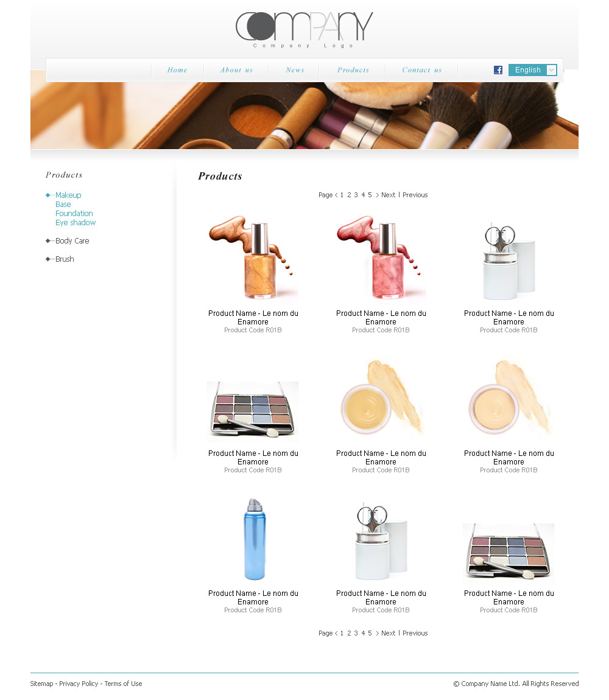Viewport: 609px width, 700px height.
Task: Expand the Body Care category
Action: click(x=72, y=241)
